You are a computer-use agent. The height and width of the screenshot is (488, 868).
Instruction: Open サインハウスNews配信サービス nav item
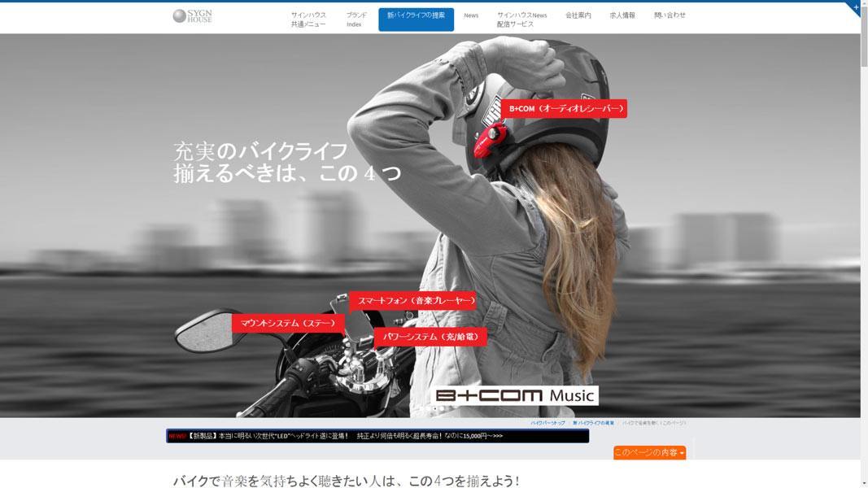521,20
